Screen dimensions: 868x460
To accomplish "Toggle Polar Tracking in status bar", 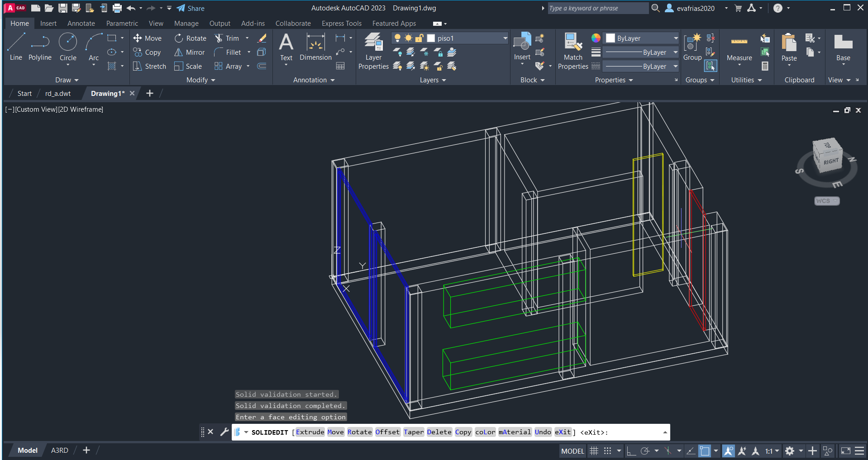I will (645, 451).
